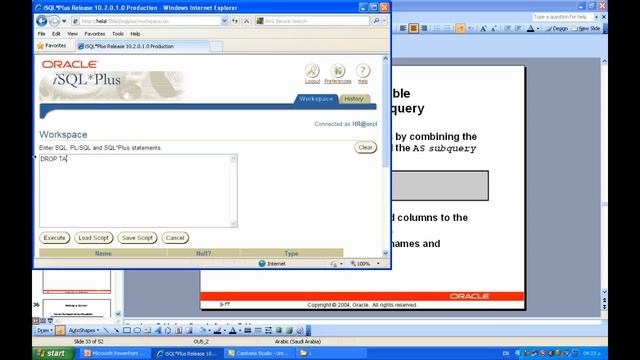This screenshot has width=640, height=360.
Task: Click Fill Color bucket icon
Action: 202,330
